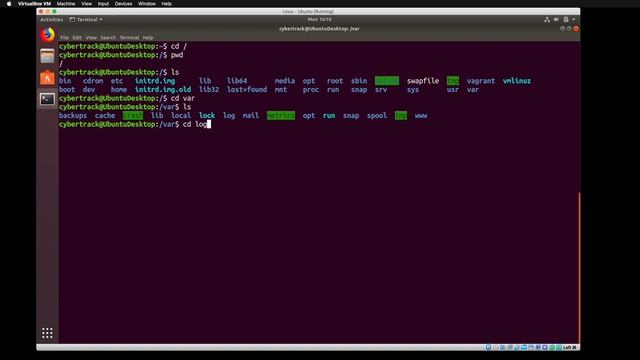Click the swapfile entry in root listing
Image resolution: width=640 pixels, height=360 pixels.
[x=423, y=81]
